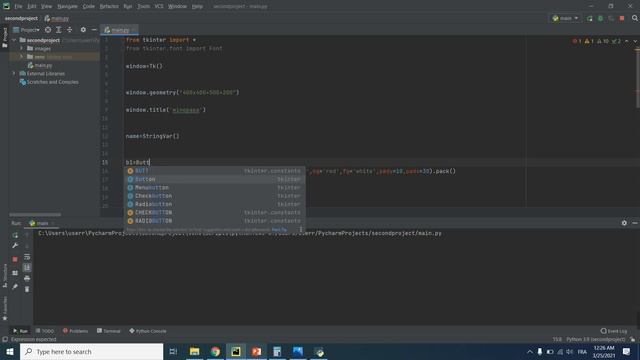Stop process with red square in Run panel
Image resolution: width=640 pixels, height=360 pixels.
pyautogui.click(x=15, y=259)
